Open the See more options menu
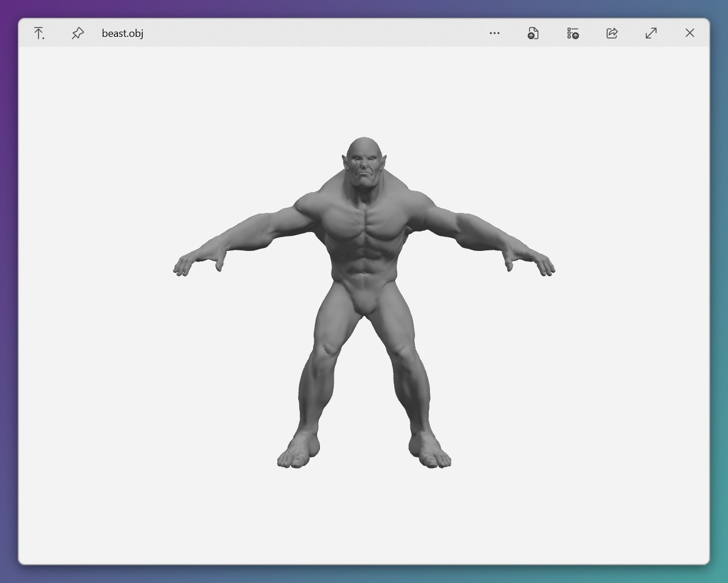This screenshot has width=728, height=583. pos(494,33)
